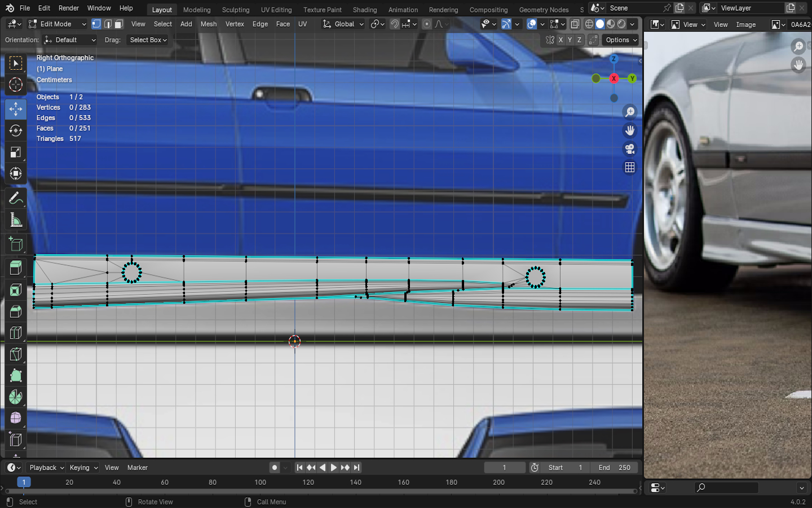Select the Measure ruler tool

(16, 220)
